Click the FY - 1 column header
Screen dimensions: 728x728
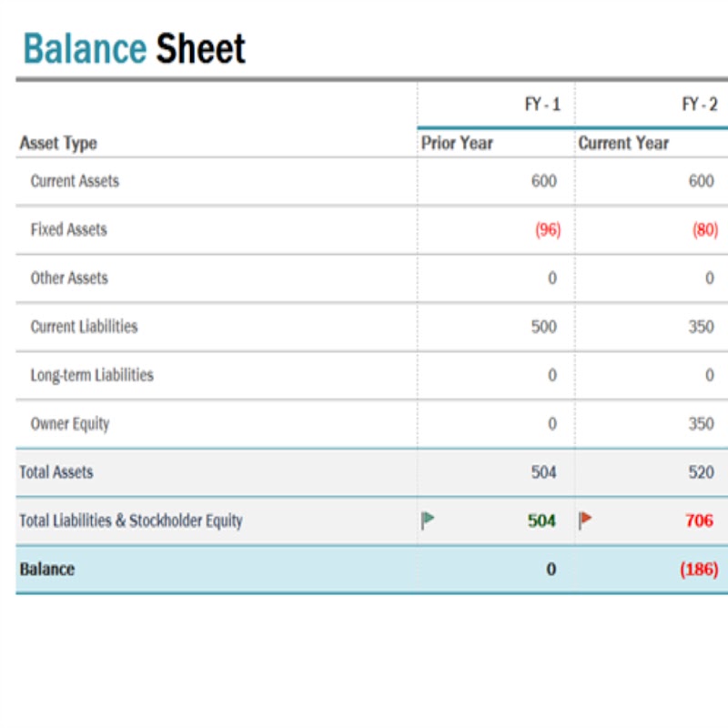542,106
